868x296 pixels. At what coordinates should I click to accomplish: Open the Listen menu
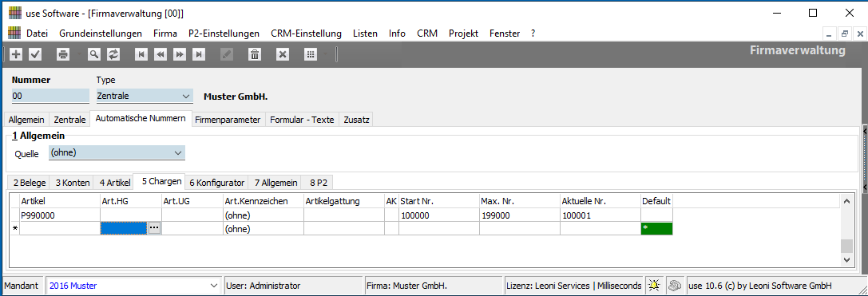pyautogui.click(x=366, y=34)
